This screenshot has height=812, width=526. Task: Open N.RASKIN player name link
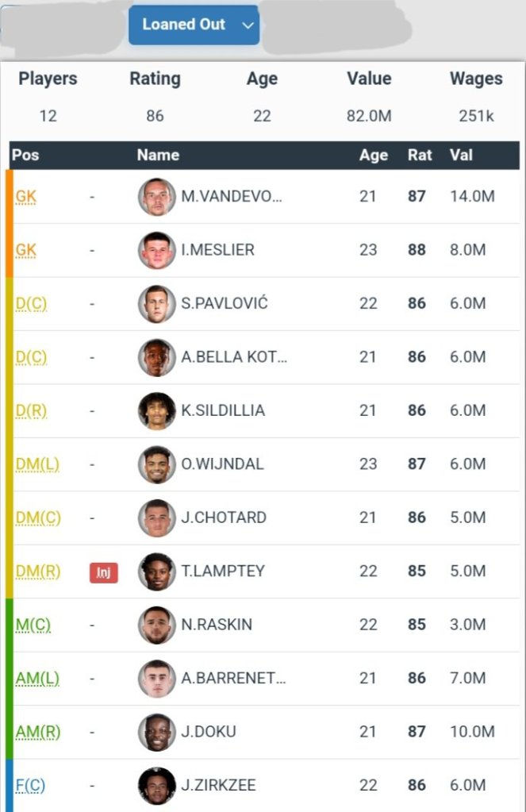click(x=217, y=625)
